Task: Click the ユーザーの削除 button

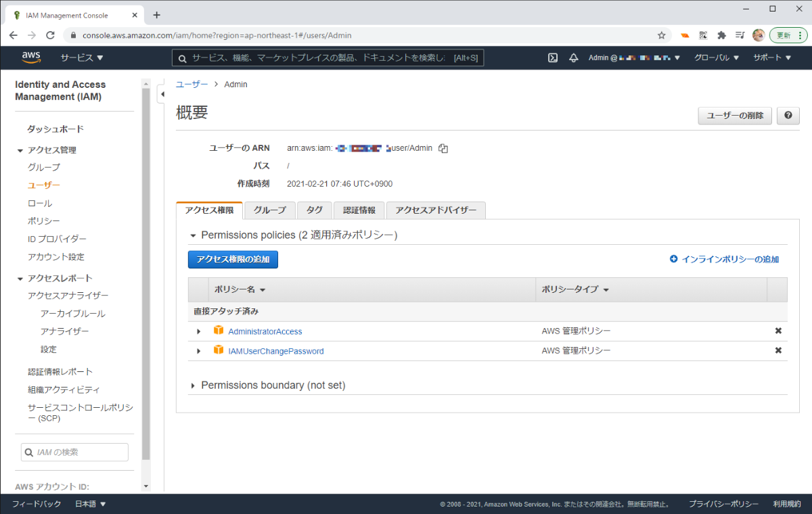Action: click(x=735, y=116)
